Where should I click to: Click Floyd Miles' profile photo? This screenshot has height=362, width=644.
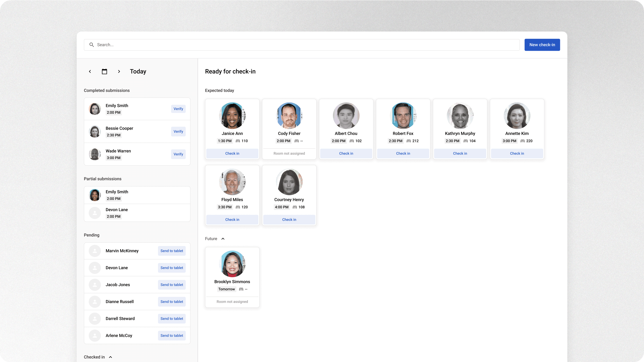point(232,182)
